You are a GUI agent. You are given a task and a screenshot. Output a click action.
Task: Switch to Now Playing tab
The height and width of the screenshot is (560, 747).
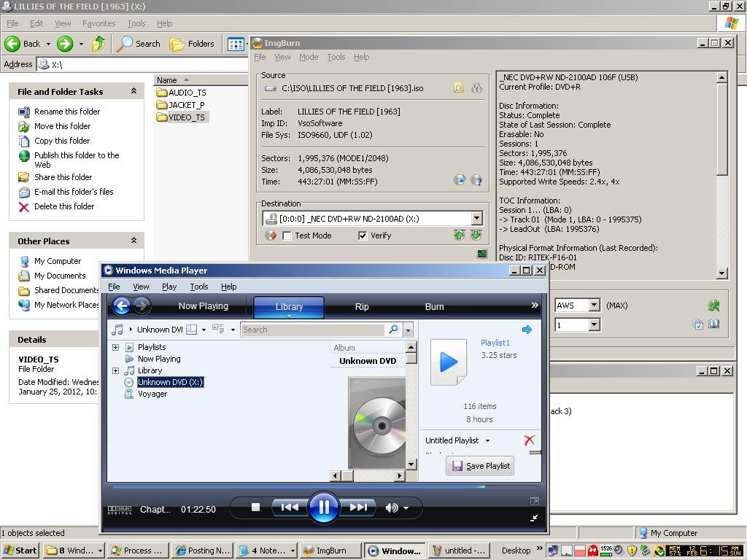204,306
